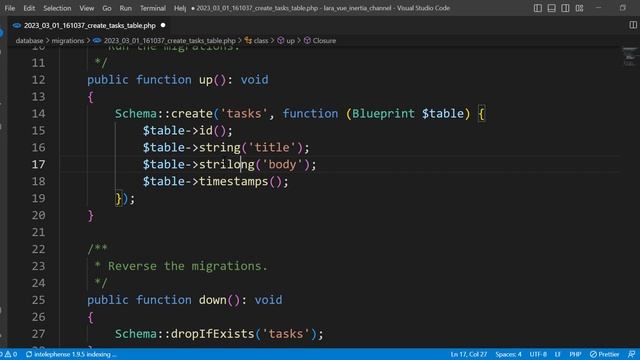Open the Run menu
Image resolution: width=640 pixels, height=360 pixels.
pyautogui.click(x=125, y=8)
